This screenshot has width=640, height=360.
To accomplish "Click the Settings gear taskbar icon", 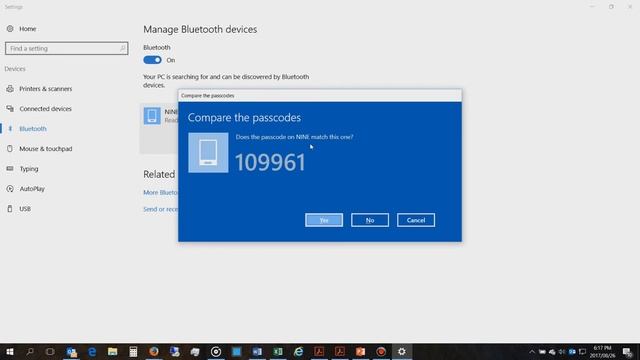I will point(402,351).
